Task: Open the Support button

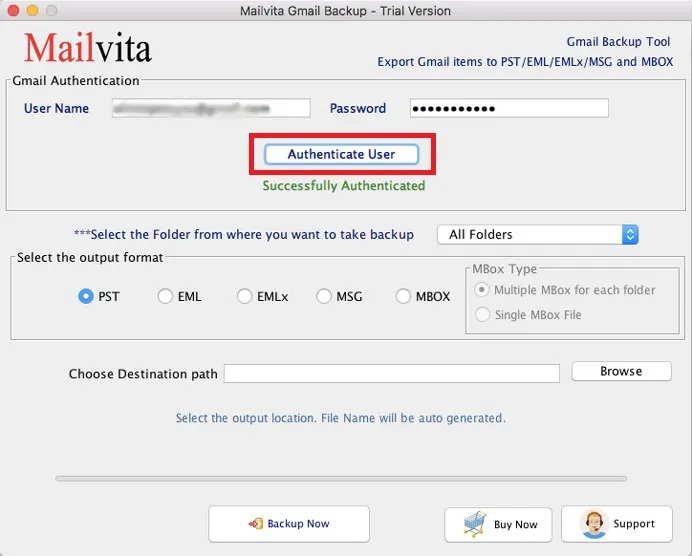Action: [617, 524]
